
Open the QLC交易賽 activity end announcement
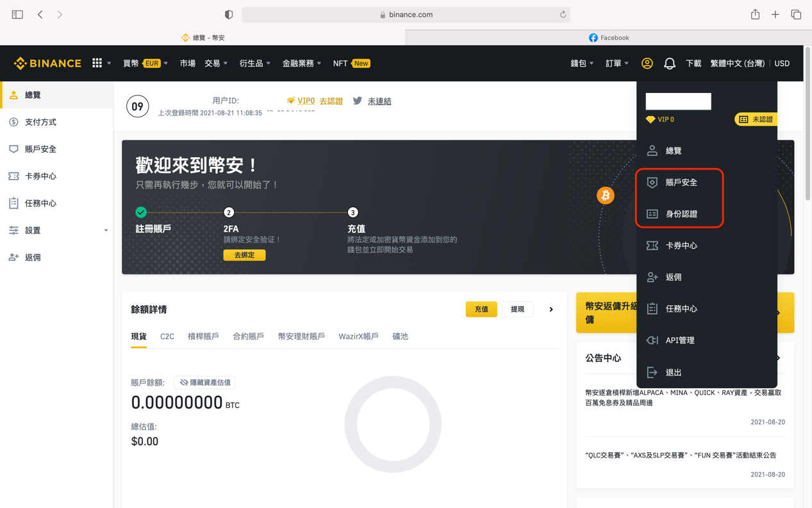[x=681, y=455]
